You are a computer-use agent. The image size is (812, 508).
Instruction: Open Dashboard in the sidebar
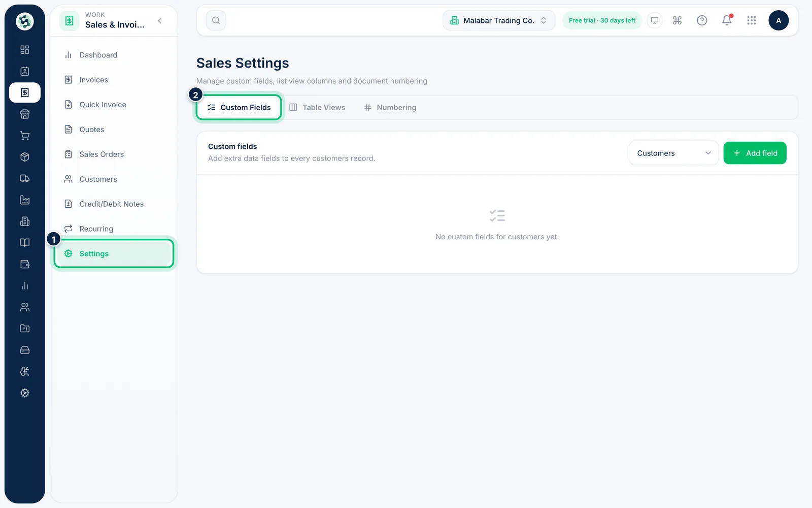(114, 55)
